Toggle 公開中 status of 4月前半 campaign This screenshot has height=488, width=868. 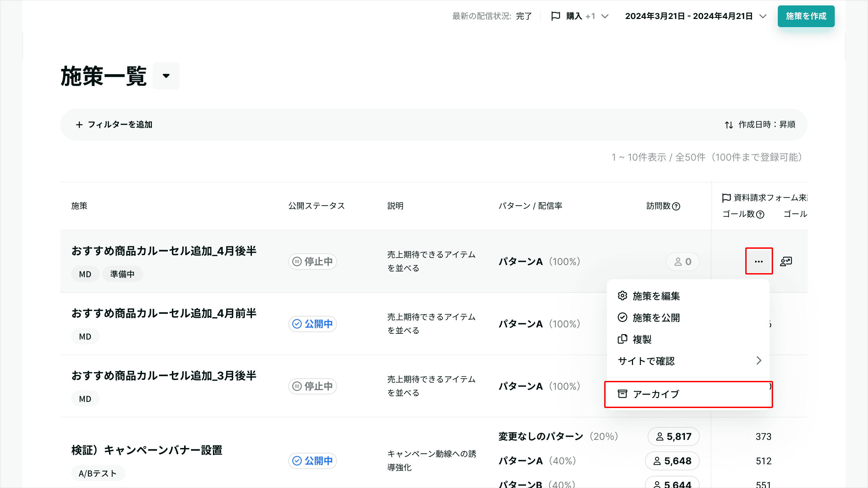pos(313,324)
